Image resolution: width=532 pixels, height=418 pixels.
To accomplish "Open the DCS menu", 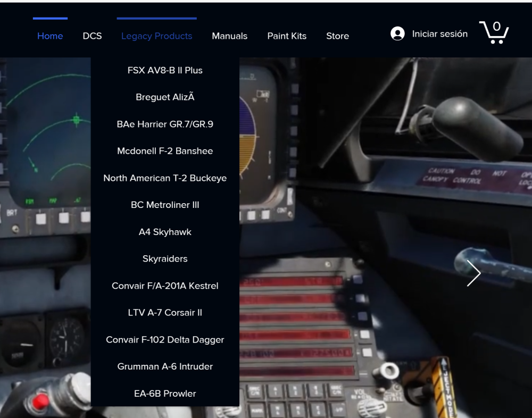I will [x=92, y=36].
